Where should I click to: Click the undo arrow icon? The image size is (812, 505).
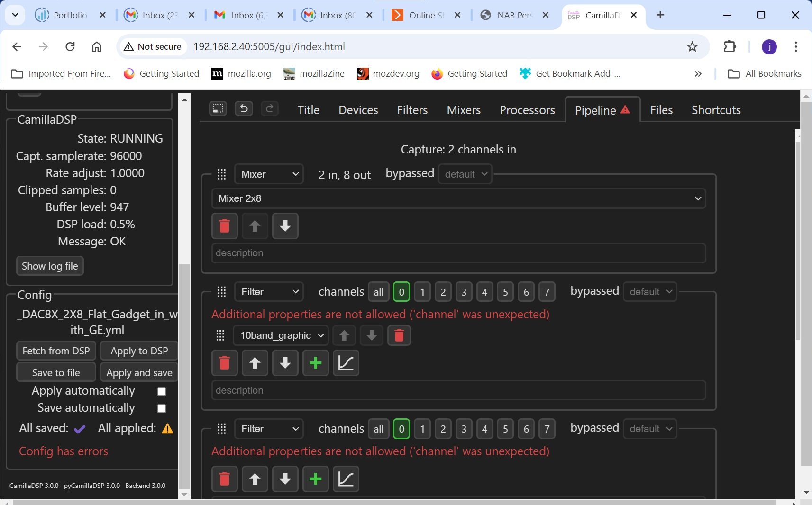[x=244, y=109]
